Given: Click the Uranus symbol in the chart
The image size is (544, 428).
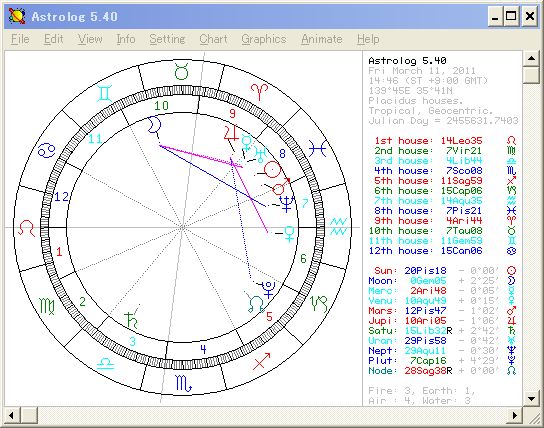Looking at the screenshot, I should [260, 155].
